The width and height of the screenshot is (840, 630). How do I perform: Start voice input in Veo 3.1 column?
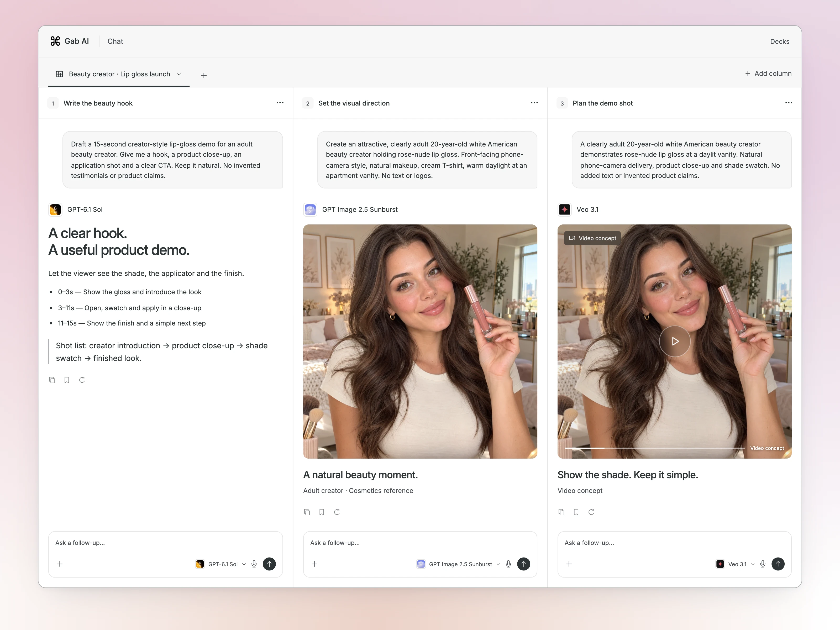pyautogui.click(x=763, y=564)
